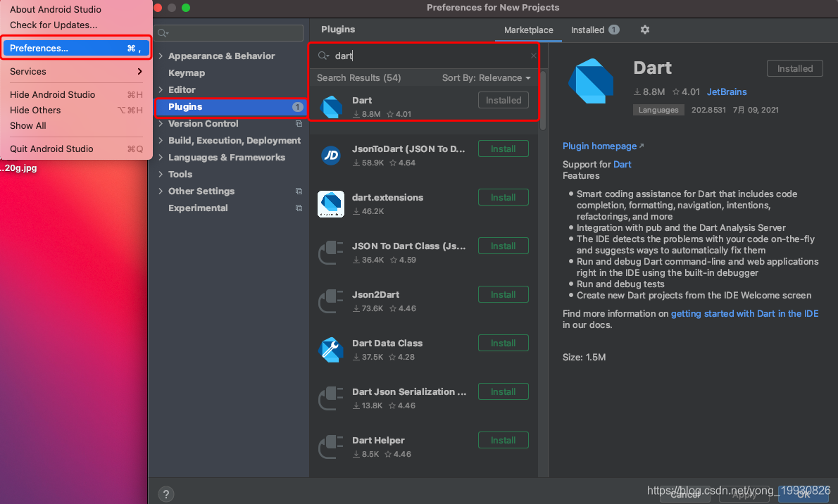Screen dimensions: 838x504
Task: Expand the Tools settings node
Action: click(161, 175)
